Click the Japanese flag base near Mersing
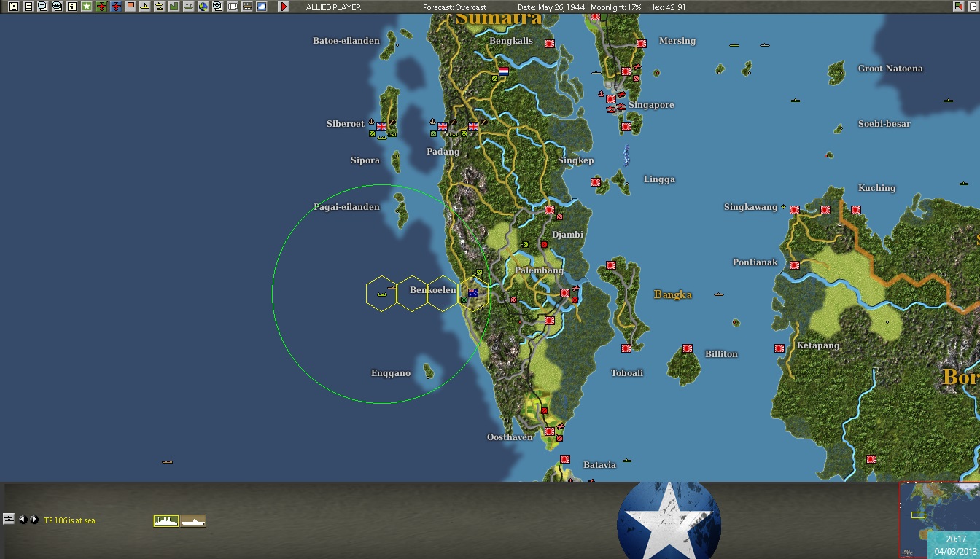Image resolution: width=980 pixels, height=559 pixels. click(x=641, y=44)
